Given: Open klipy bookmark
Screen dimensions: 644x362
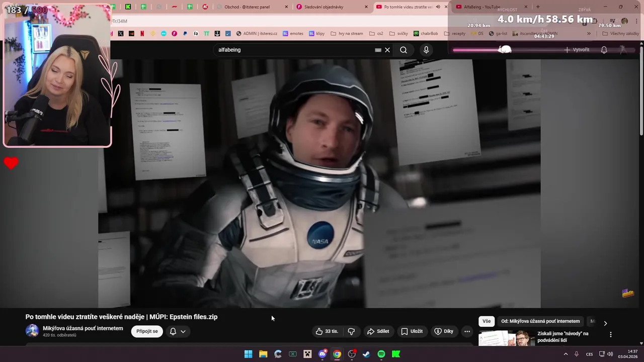Looking at the screenshot, I should tap(317, 34).
